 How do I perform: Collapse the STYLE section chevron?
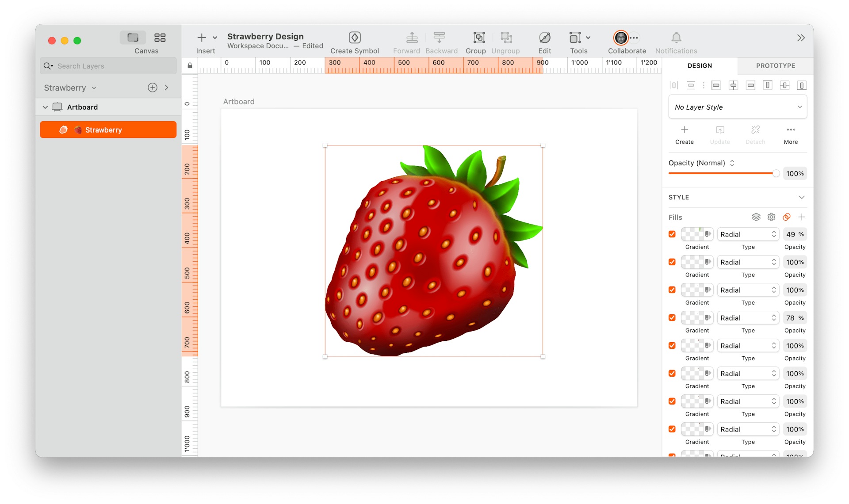(x=802, y=197)
